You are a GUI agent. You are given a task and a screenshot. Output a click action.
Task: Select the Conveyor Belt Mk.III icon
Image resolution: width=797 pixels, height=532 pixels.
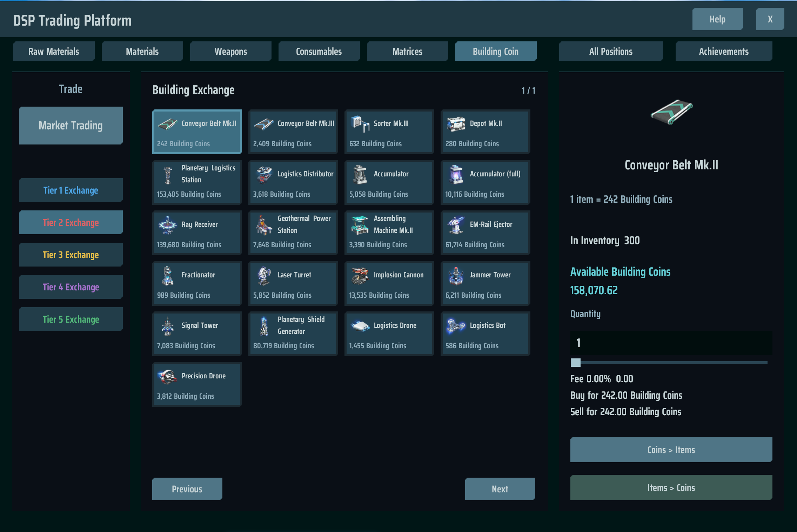click(264, 124)
